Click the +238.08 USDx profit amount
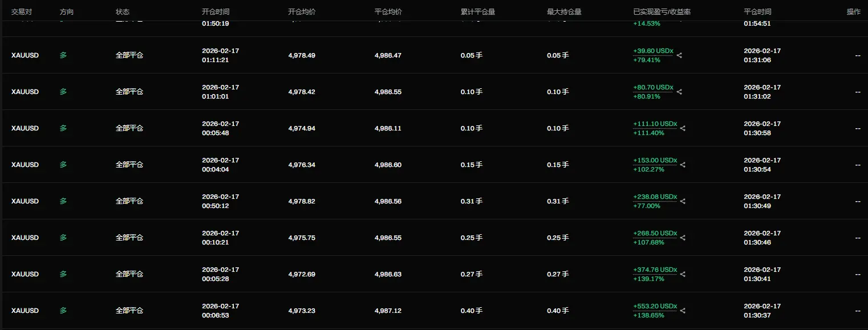868x330 pixels. (655, 197)
